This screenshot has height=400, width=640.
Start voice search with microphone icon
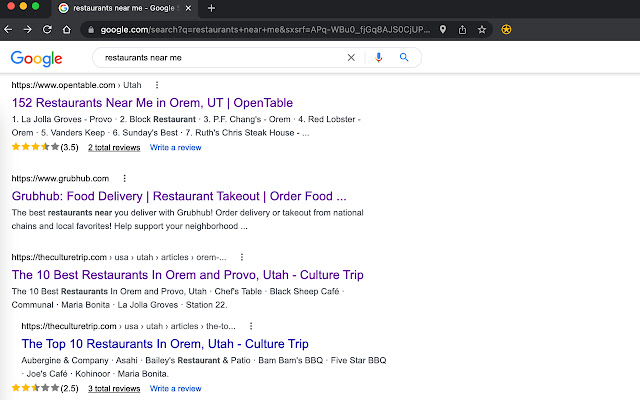point(378,58)
